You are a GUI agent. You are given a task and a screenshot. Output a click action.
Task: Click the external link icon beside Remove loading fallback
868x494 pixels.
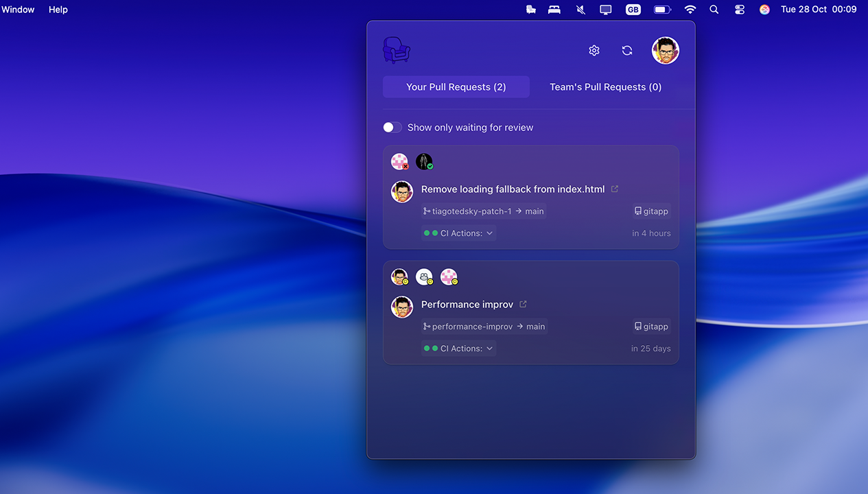click(x=615, y=189)
